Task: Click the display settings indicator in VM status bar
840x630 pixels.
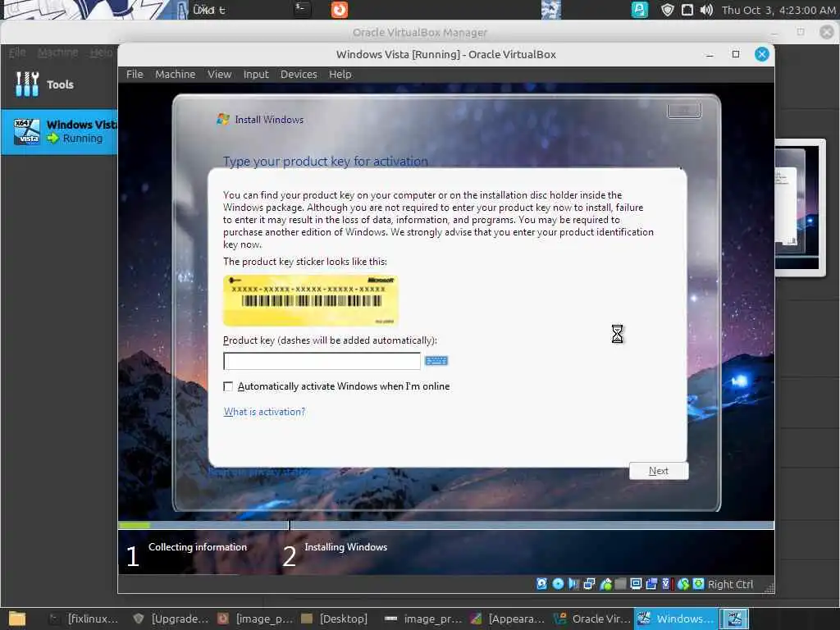Action: (636, 584)
